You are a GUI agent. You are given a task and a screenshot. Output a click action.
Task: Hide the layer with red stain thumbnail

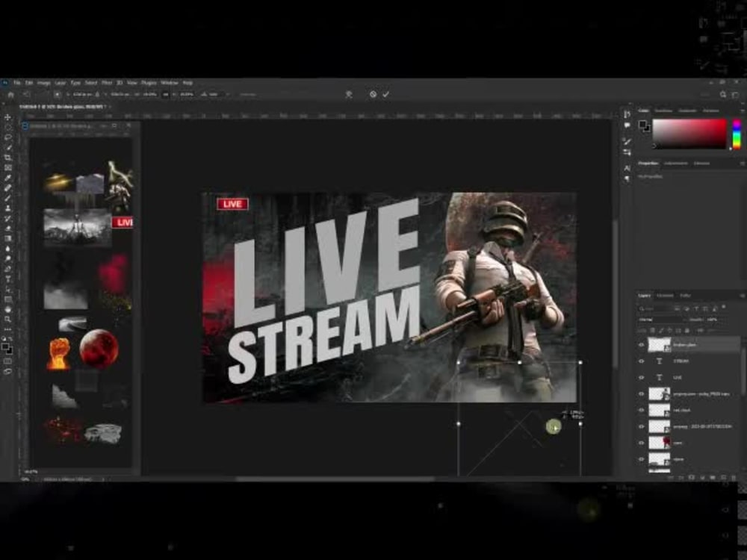[x=641, y=443]
